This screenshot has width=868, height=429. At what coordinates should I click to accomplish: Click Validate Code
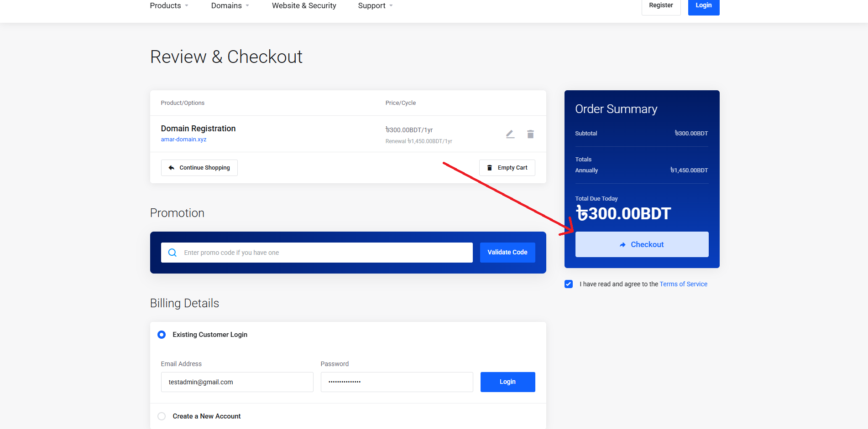(x=507, y=252)
